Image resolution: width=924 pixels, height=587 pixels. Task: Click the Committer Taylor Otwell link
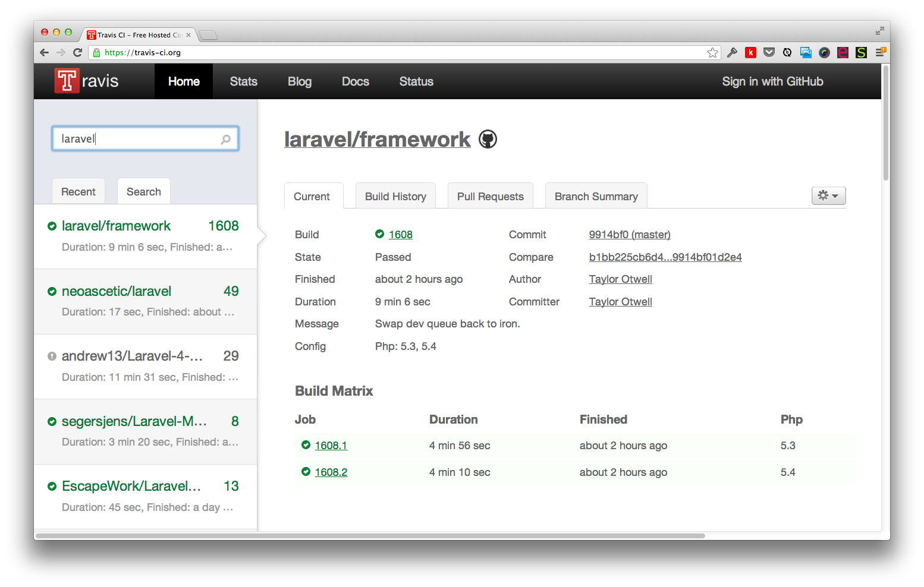[x=621, y=302]
